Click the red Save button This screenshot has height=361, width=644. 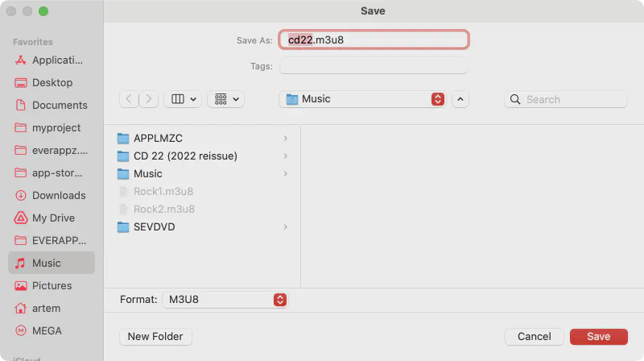598,336
